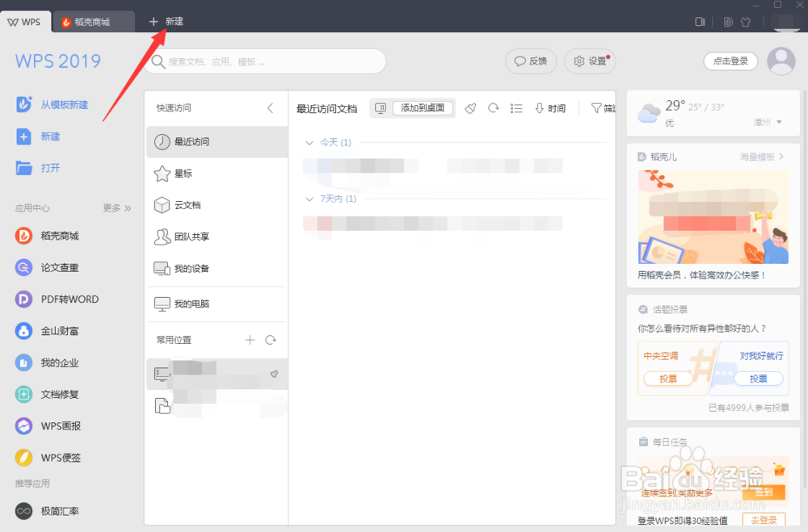Image resolution: width=808 pixels, height=532 pixels.
Task: Sort recent documents by 时间
Action: 550,108
